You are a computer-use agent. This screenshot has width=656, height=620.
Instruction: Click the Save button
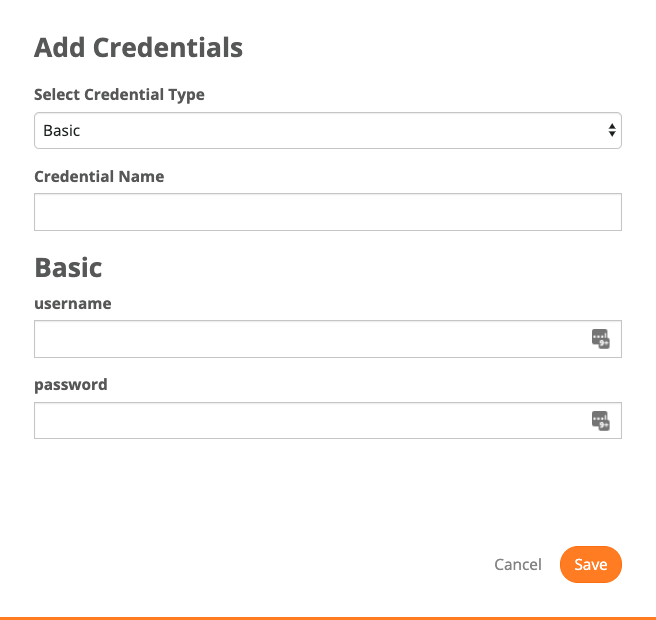591,564
